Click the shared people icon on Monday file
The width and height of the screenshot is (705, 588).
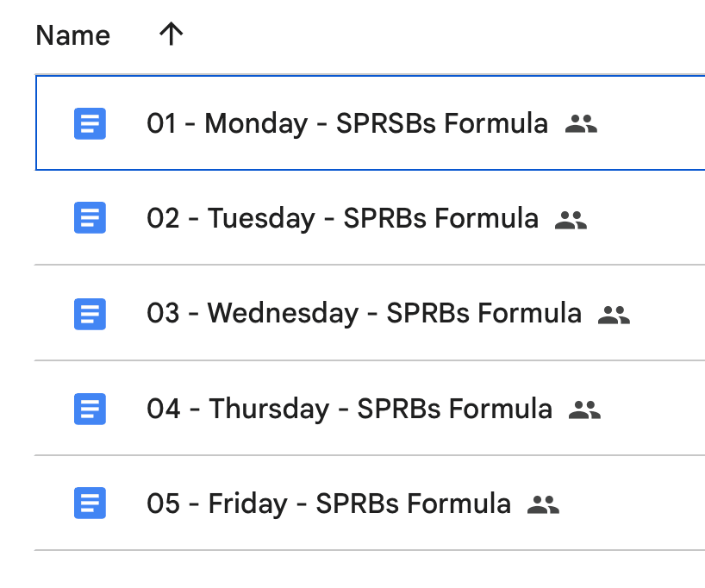coord(581,123)
